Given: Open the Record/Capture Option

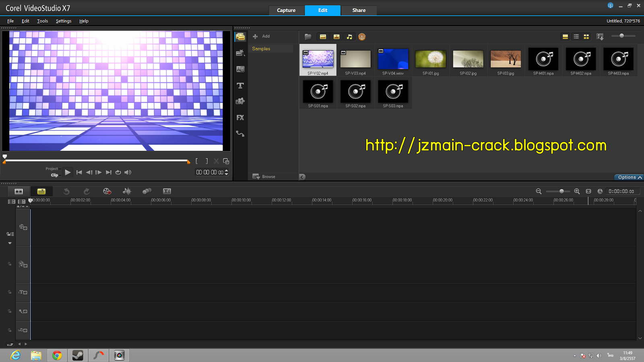Looking at the screenshot, I should (x=107, y=191).
